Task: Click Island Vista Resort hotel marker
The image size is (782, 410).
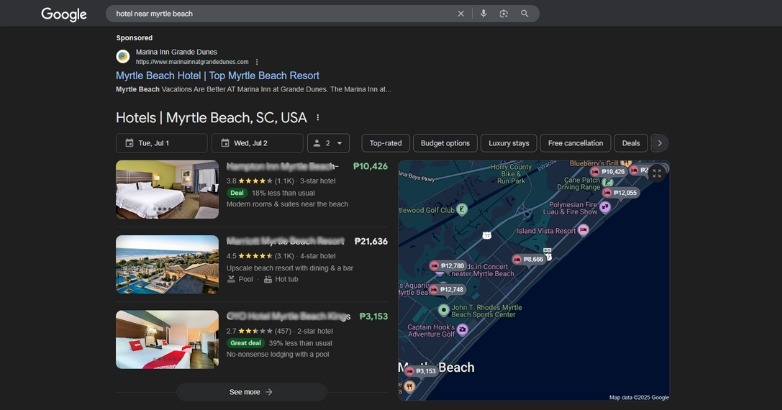Action: [583, 230]
